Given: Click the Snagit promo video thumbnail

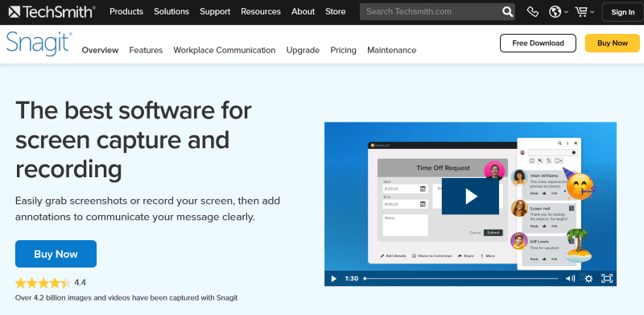Looking at the screenshot, I should click(x=470, y=204).
